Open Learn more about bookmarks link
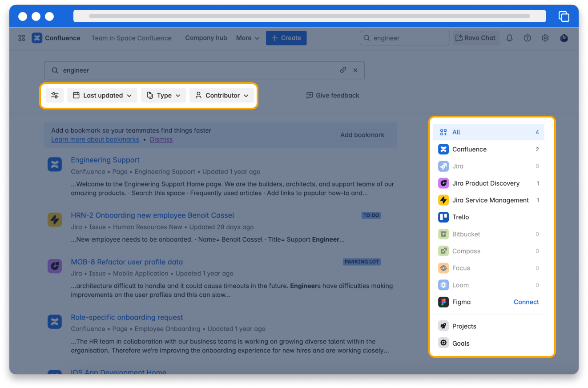Viewport: 588px width, 388px height. (95, 139)
